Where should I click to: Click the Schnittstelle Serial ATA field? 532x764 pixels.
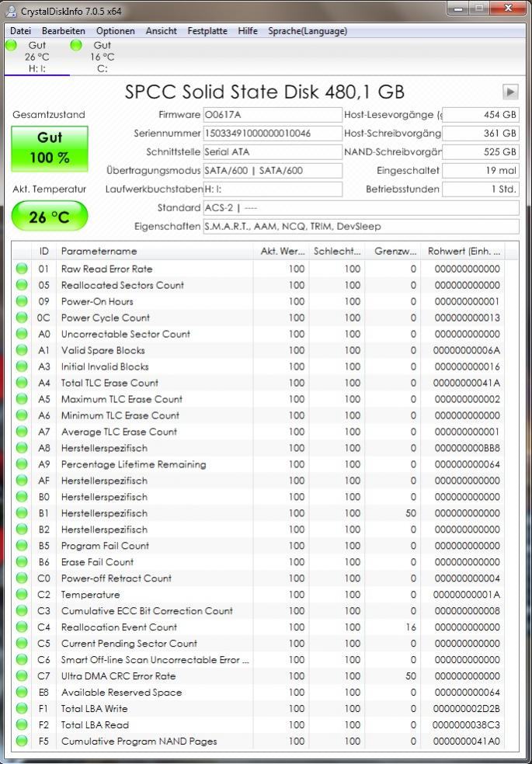click(273, 152)
